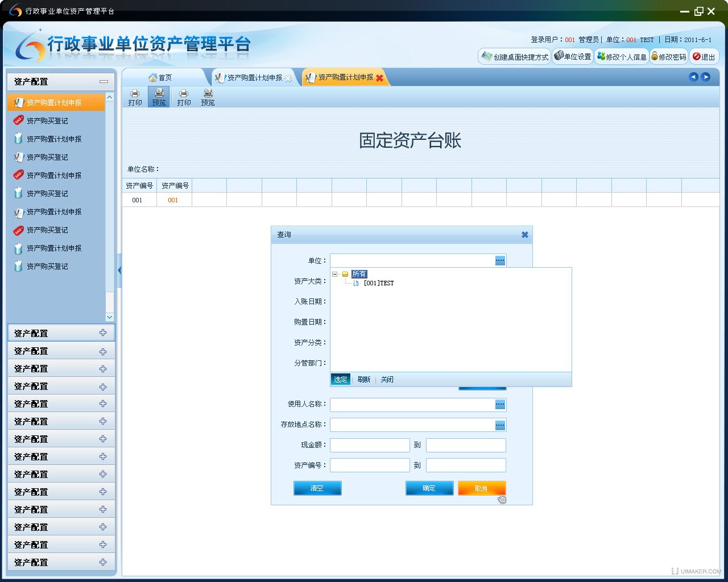Screen dimensions: 728x582
Task: Click the first 资产编号 column header
Action: click(139, 185)
